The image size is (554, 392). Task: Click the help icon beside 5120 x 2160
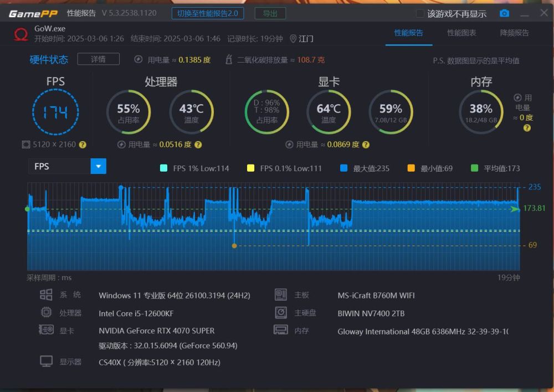(83, 145)
